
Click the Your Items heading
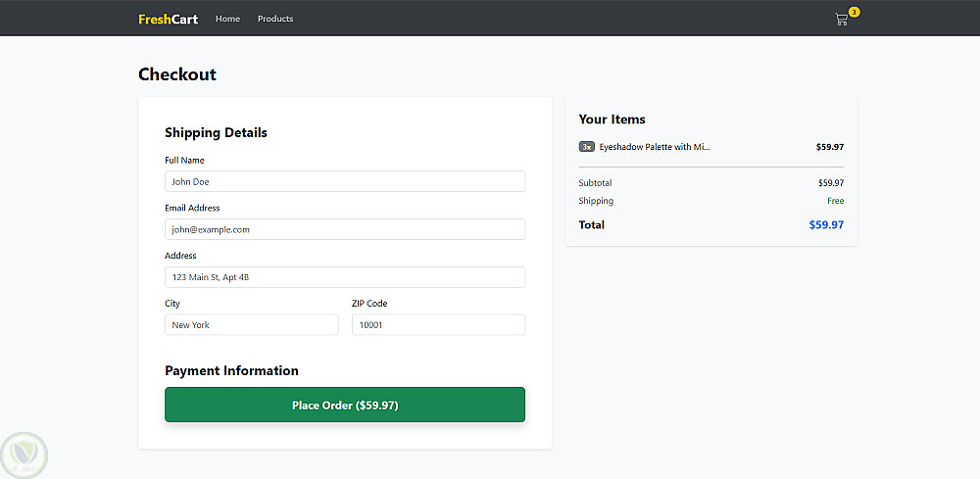tap(612, 120)
